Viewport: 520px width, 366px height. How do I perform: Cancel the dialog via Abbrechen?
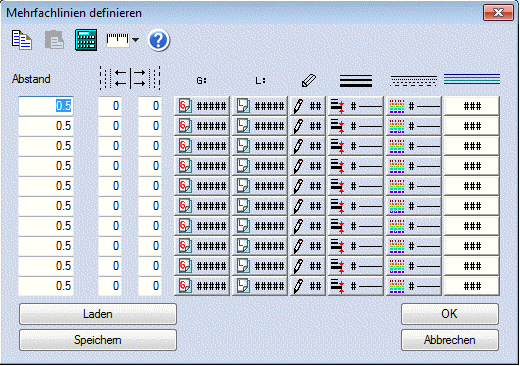450,340
